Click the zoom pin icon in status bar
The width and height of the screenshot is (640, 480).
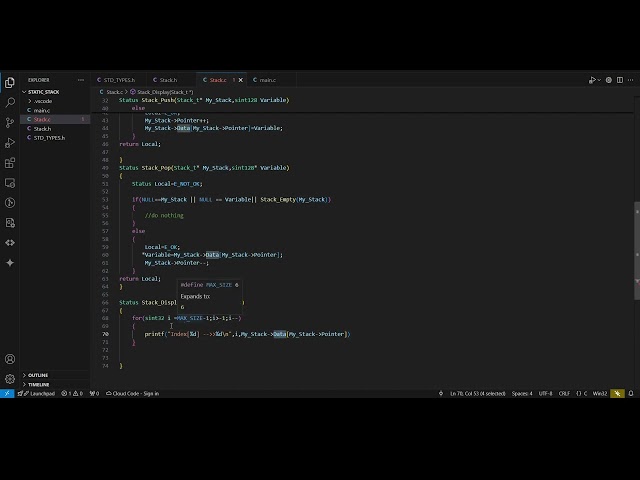441,393
